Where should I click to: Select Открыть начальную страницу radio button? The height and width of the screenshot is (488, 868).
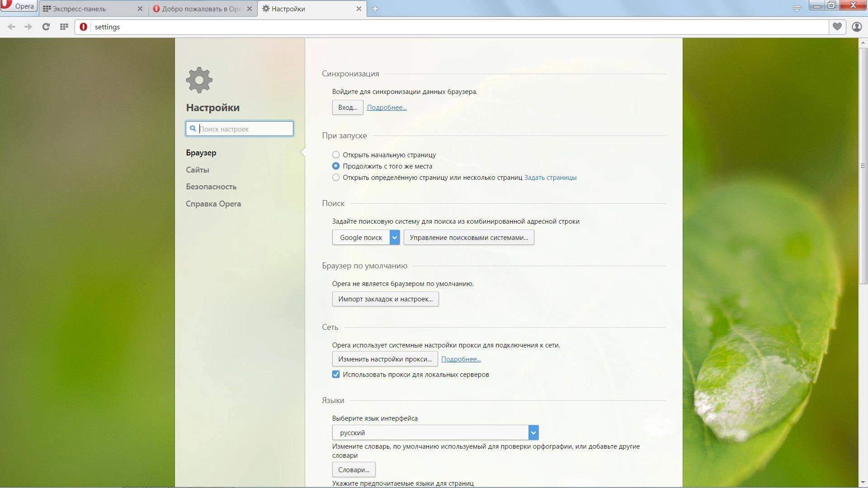(x=335, y=155)
